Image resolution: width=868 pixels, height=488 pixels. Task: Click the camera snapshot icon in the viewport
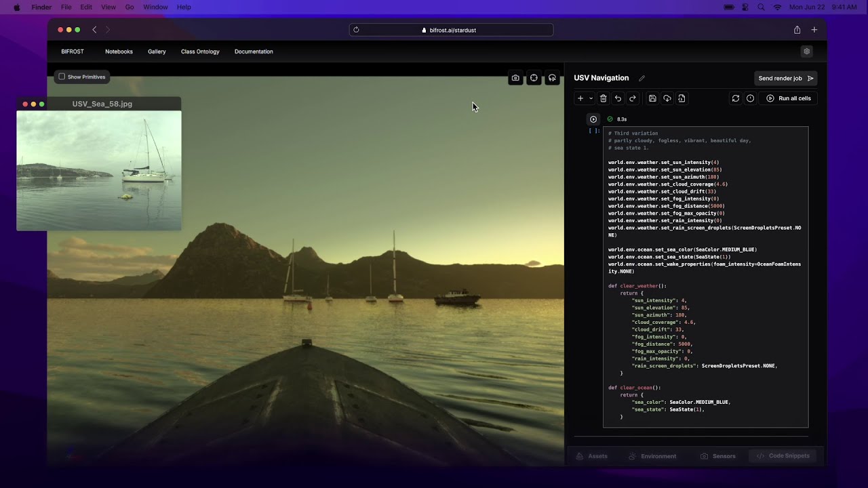tap(515, 78)
